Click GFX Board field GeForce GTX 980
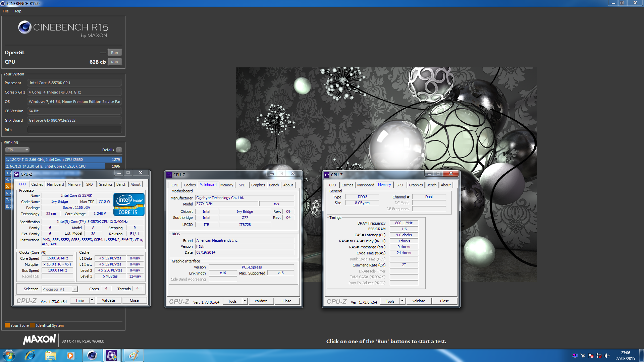This screenshot has width=644, height=362. pos(74,120)
